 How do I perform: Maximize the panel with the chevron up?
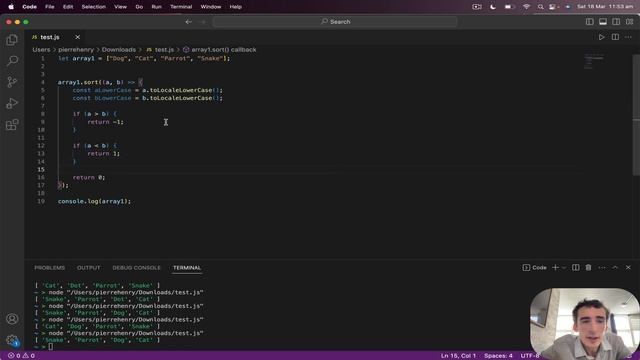pos(615,267)
